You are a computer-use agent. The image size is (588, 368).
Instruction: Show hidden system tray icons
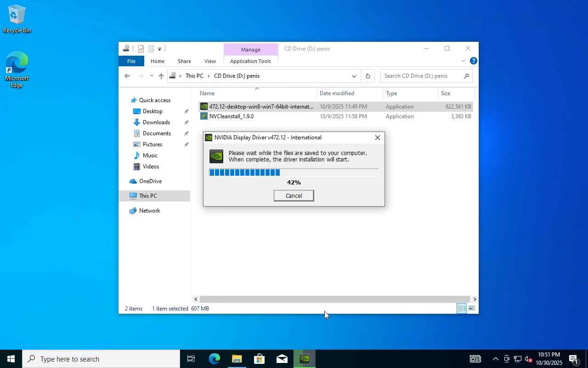[495, 359]
